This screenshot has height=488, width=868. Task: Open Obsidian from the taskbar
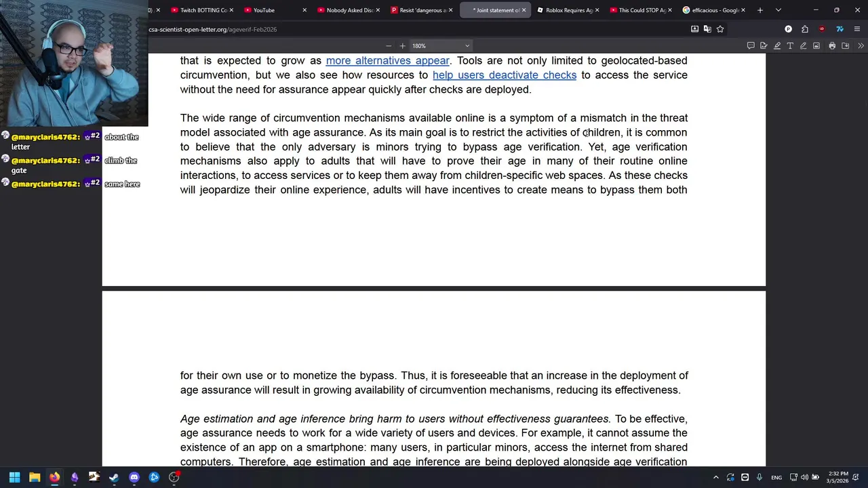[x=75, y=477]
